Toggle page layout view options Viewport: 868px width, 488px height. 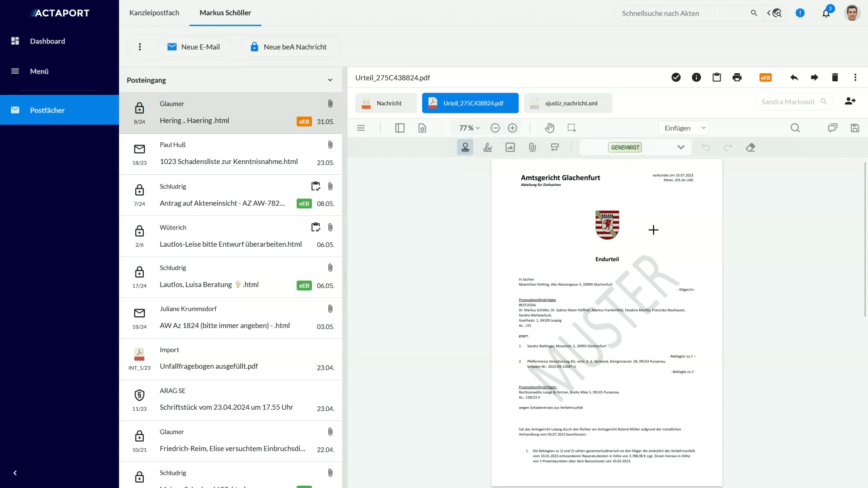pyautogui.click(x=422, y=128)
